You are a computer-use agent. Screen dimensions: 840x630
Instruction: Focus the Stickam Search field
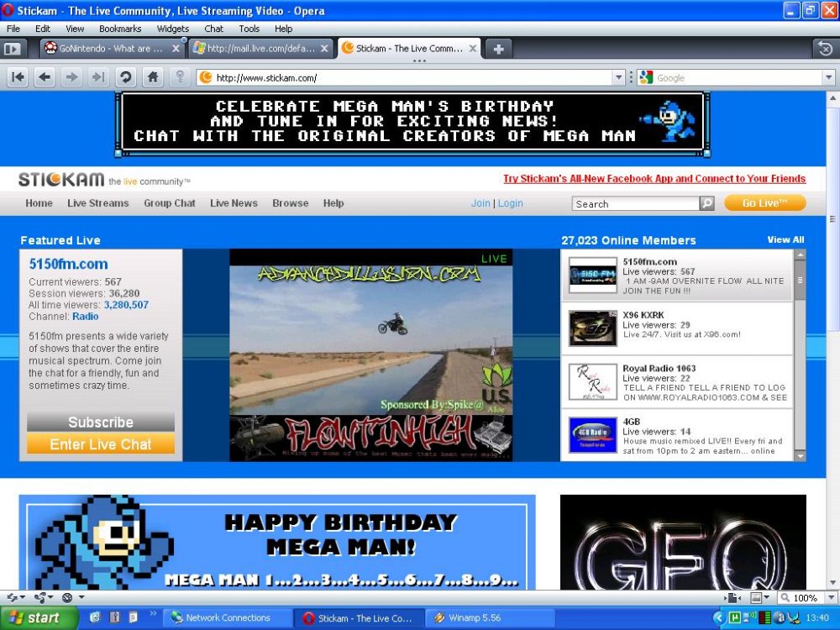[635, 203]
